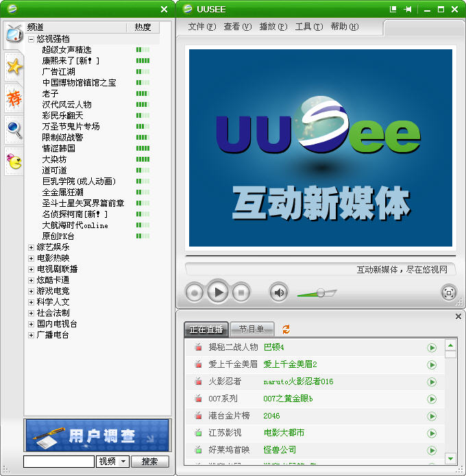Expand the 电视剧联播 category

tap(31, 269)
